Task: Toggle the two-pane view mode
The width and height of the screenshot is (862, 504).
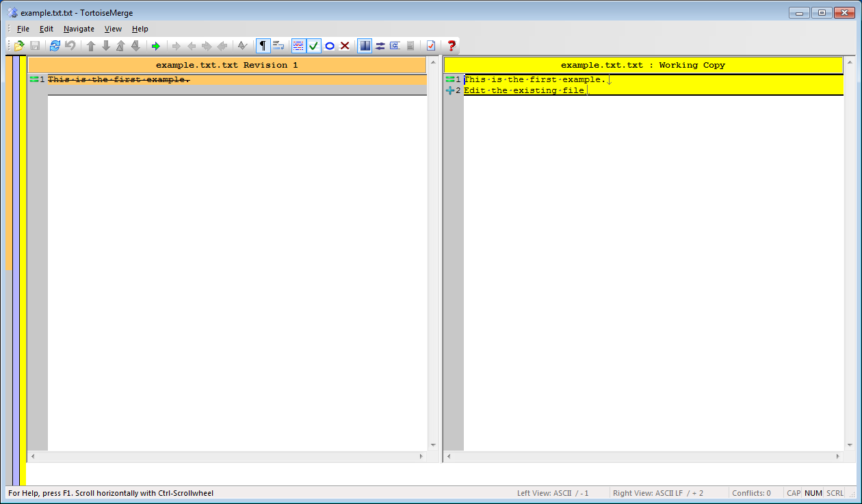Action: 364,46
